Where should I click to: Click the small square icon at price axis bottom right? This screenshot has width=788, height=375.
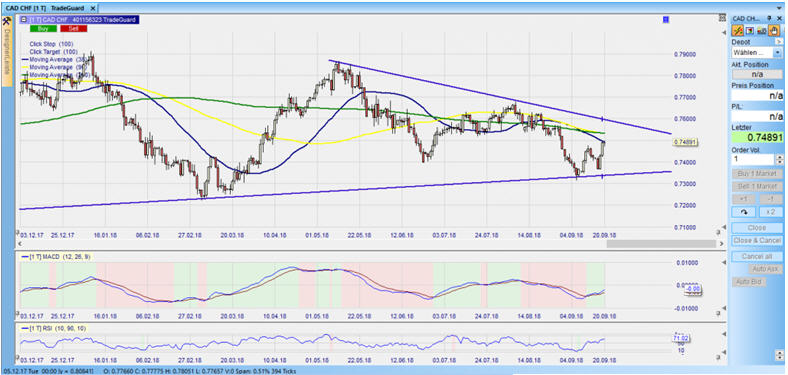pyautogui.click(x=719, y=232)
